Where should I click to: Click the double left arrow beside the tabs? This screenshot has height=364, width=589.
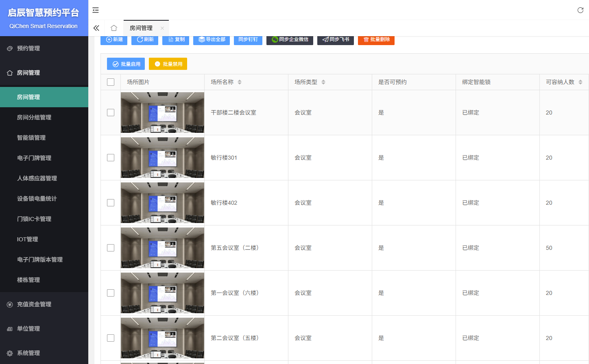(96, 28)
